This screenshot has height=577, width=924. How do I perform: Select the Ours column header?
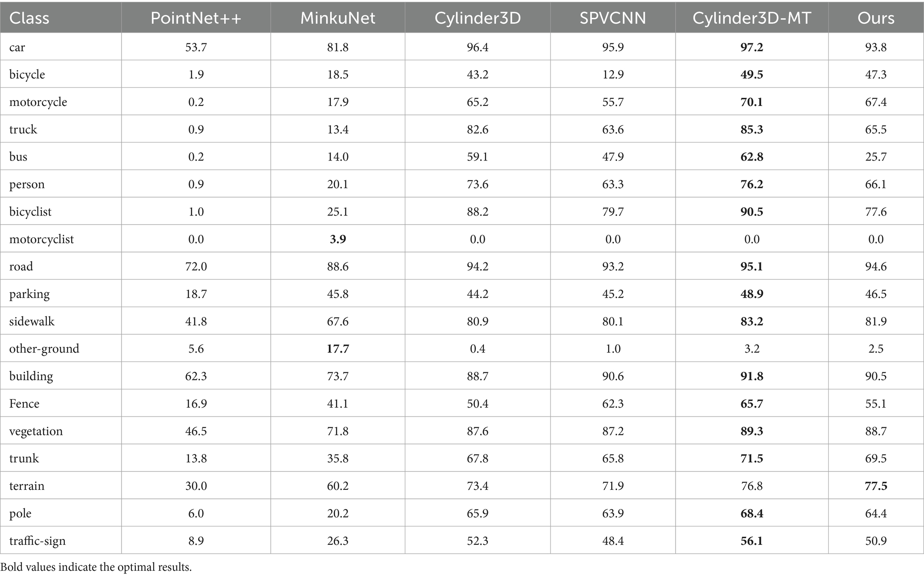876,18
